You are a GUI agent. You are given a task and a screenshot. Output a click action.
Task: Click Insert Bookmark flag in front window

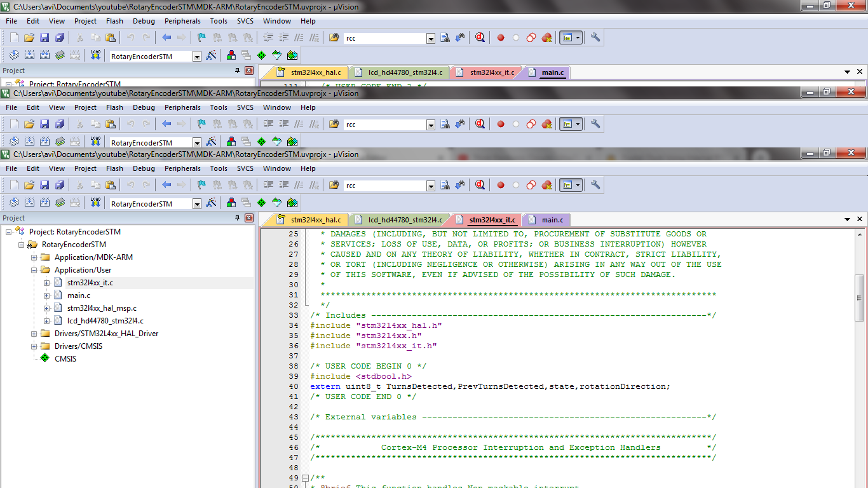(201, 185)
